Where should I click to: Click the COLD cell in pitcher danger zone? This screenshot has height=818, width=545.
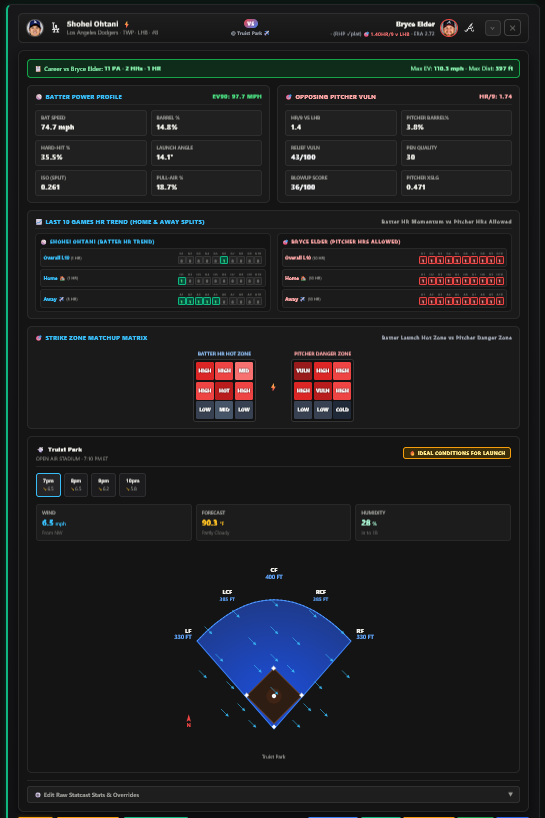342,410
